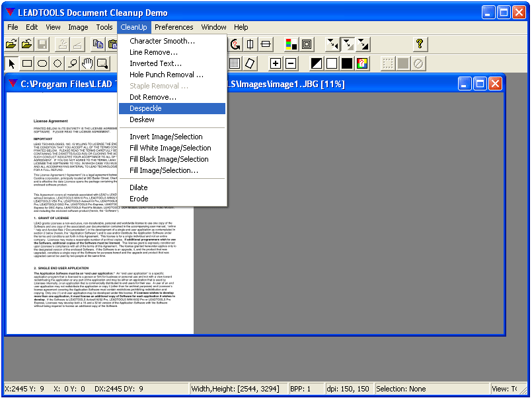532x400 pixels.
Task: Click the Width,Height status bar text
Action: point(235,389)
